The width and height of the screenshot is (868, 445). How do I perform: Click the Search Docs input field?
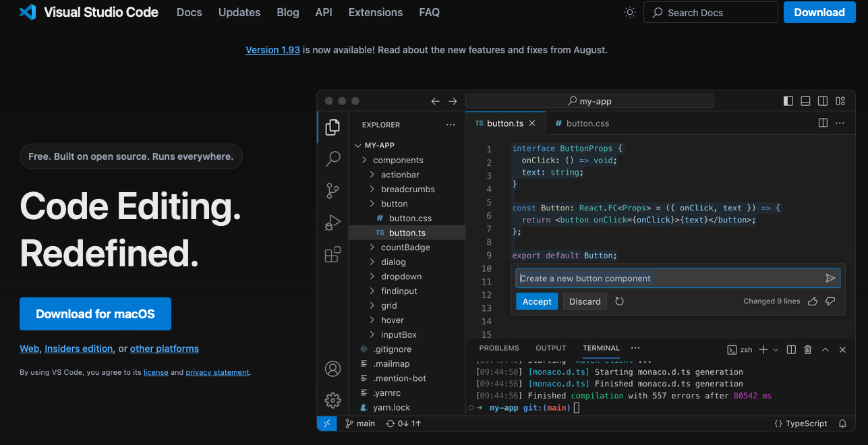point(711,12)
